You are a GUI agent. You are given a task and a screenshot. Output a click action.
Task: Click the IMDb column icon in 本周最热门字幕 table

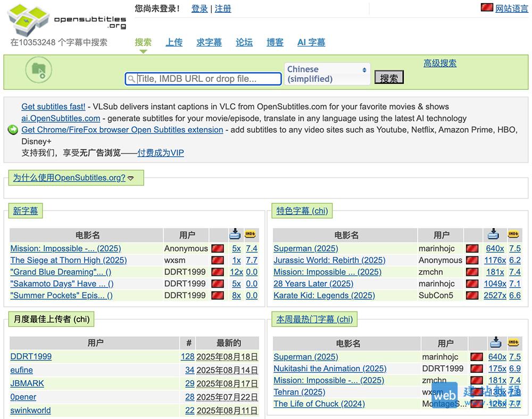(x=513, y=342)
